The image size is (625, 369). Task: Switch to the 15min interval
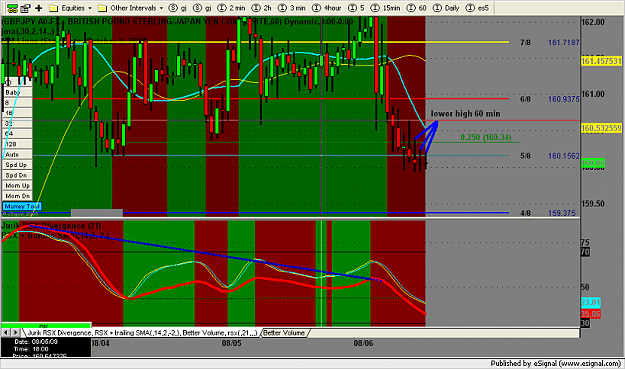(x=385, y=8)
